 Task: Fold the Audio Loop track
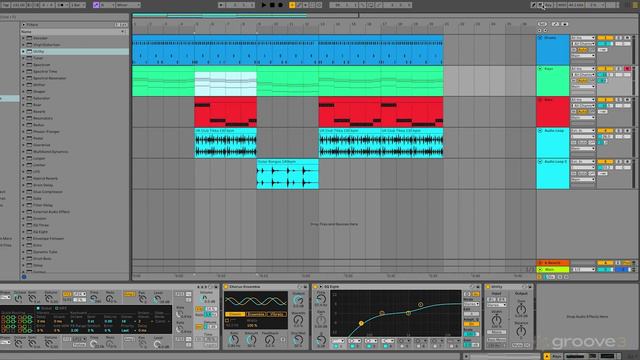pyautogui.click(x=540, y=131)
